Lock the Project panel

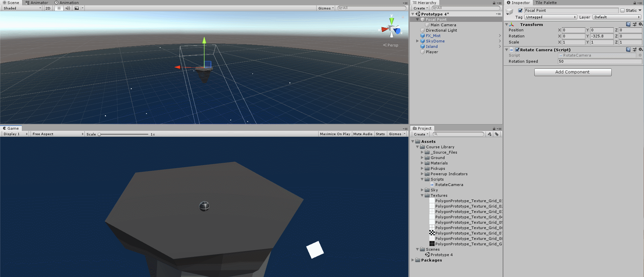tap(494, 129)
